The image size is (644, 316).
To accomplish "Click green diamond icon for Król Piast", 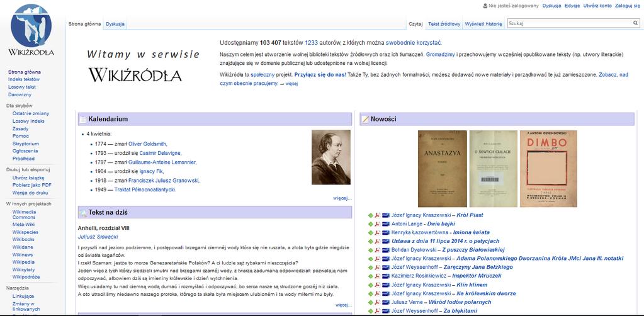I will 370,215.
